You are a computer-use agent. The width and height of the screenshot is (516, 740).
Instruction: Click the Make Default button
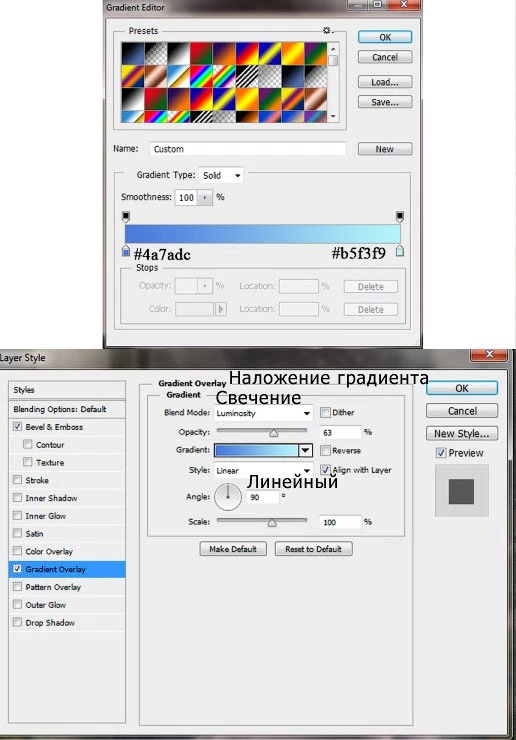pyautogui.click(x=233, y=549)
